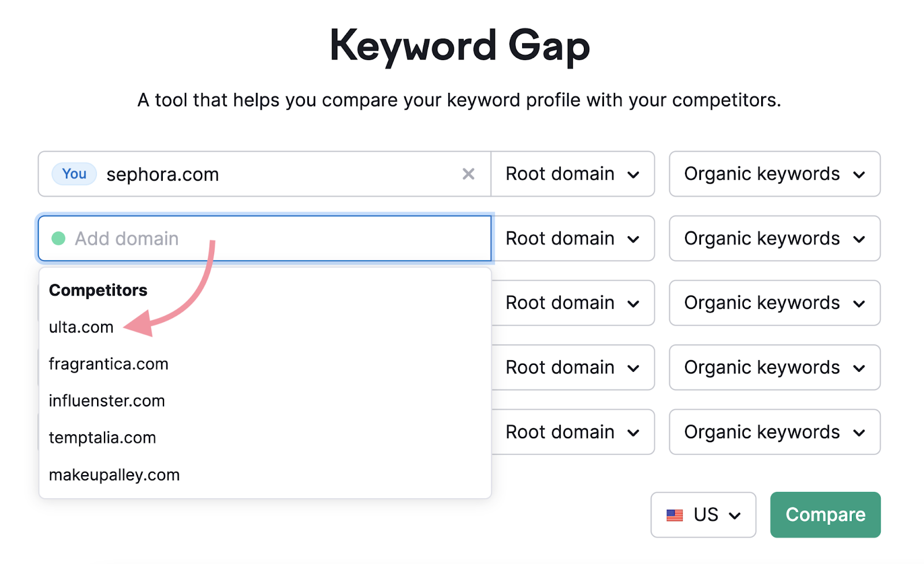The image size is (924, 564).
Task: Click the sephora.com domain text field
Action: pyautogui.click(x=277, y=174)
